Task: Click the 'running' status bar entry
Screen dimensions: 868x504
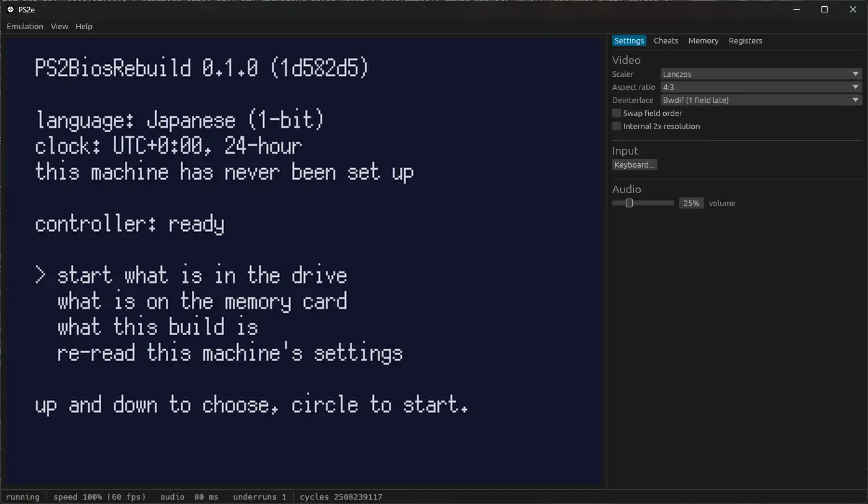Action: 22,497
